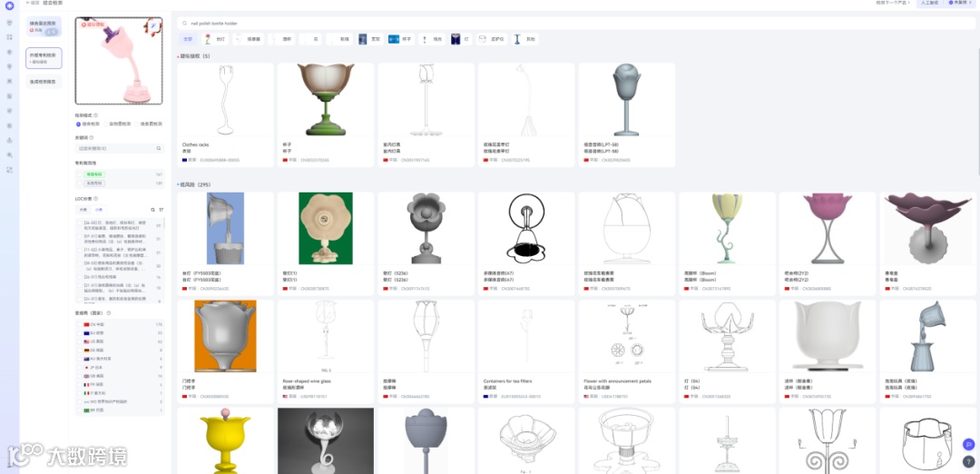This screenshot has height=474, width=980.
Task: Open the 综合雷达预测 step card
Action: [44, 27]
